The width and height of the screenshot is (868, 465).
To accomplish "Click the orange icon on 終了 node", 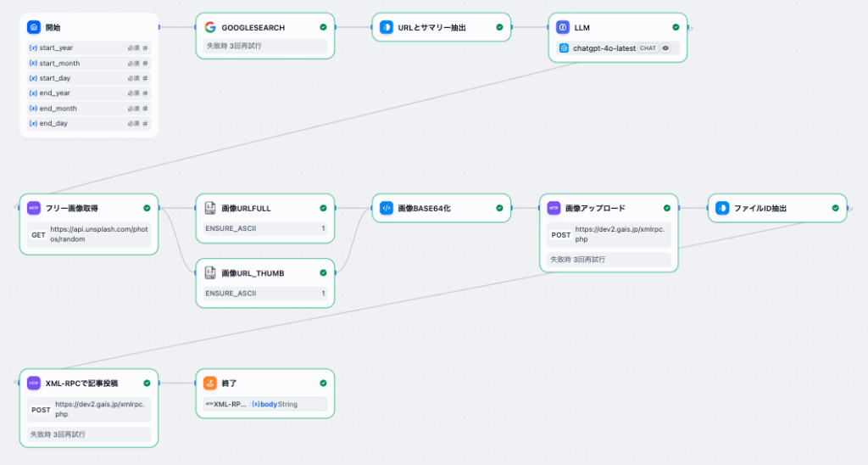I will point(210,383).
